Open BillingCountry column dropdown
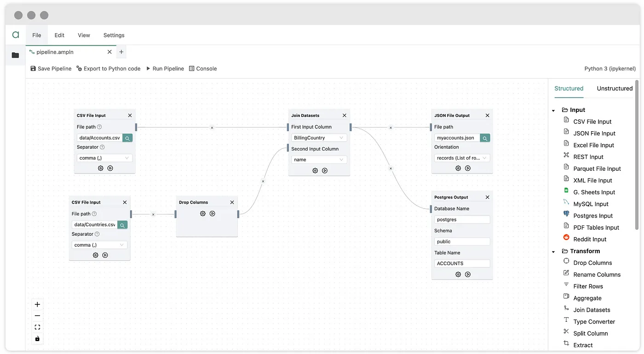The height and width of the screenshot is (354, 644). coord(319,138)
